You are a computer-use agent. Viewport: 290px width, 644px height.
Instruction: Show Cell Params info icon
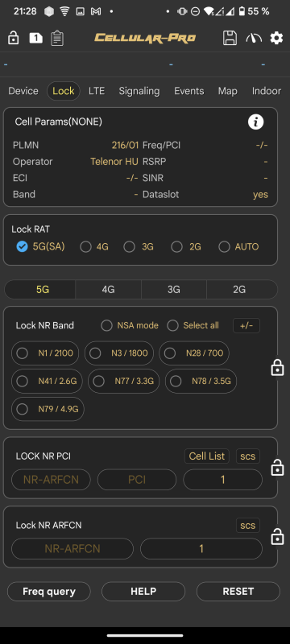[x=255, y=122]
